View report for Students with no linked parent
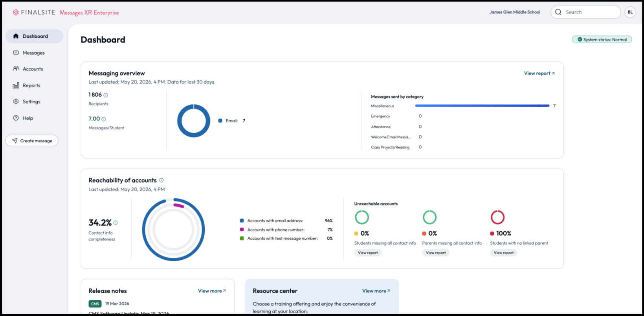The height and width of the screenshot is (316, 644). click(504, 253)
